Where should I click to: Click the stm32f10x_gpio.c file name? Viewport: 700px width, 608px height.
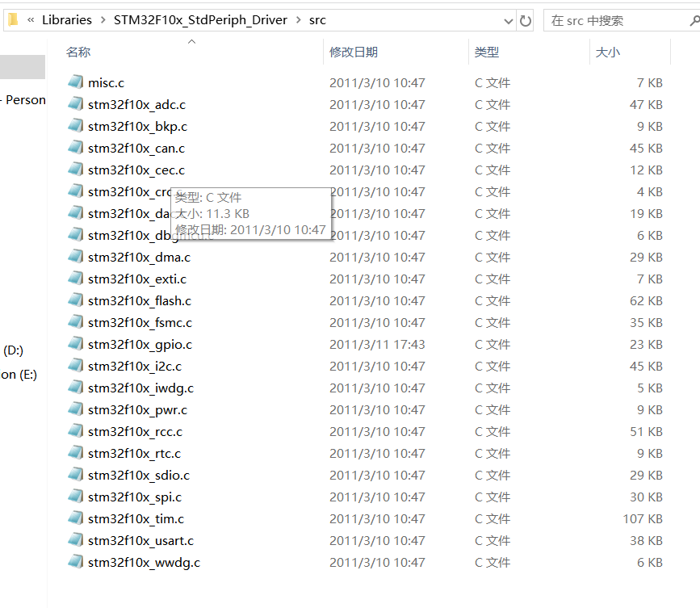(140, 345)
